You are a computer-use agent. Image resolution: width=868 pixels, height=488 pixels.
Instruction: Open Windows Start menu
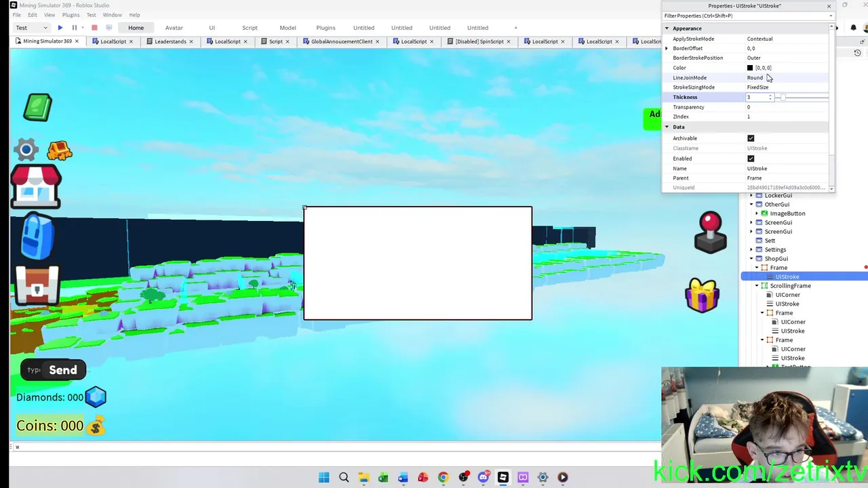323,477
